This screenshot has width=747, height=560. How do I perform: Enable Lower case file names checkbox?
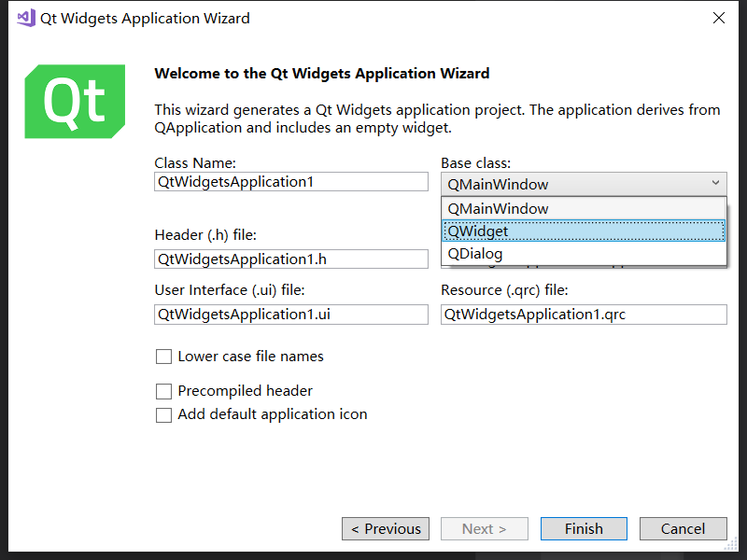(164, 357)
